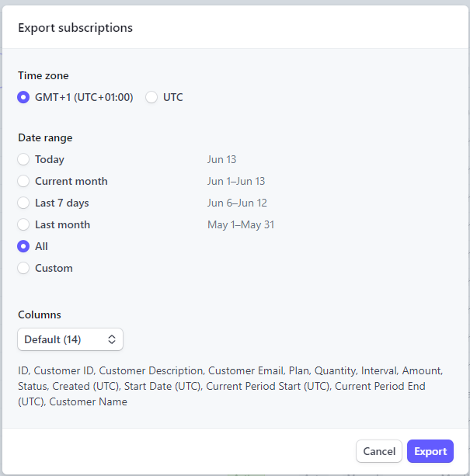Choose the Custom date range option
Image resolution: width=470 pixels, height=476 pixels.
(x=24, y=268)
